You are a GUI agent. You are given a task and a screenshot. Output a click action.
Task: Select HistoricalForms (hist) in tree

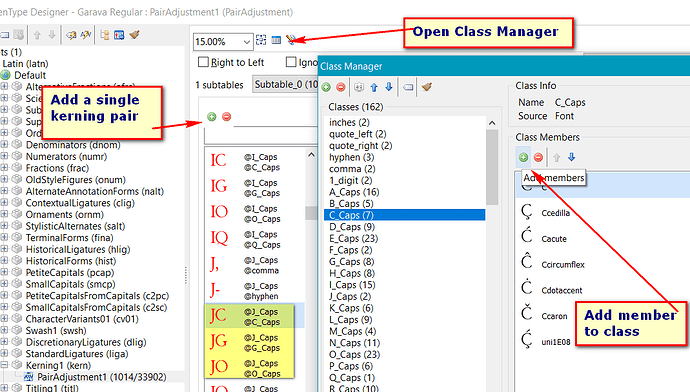click(x=71, y=261)
